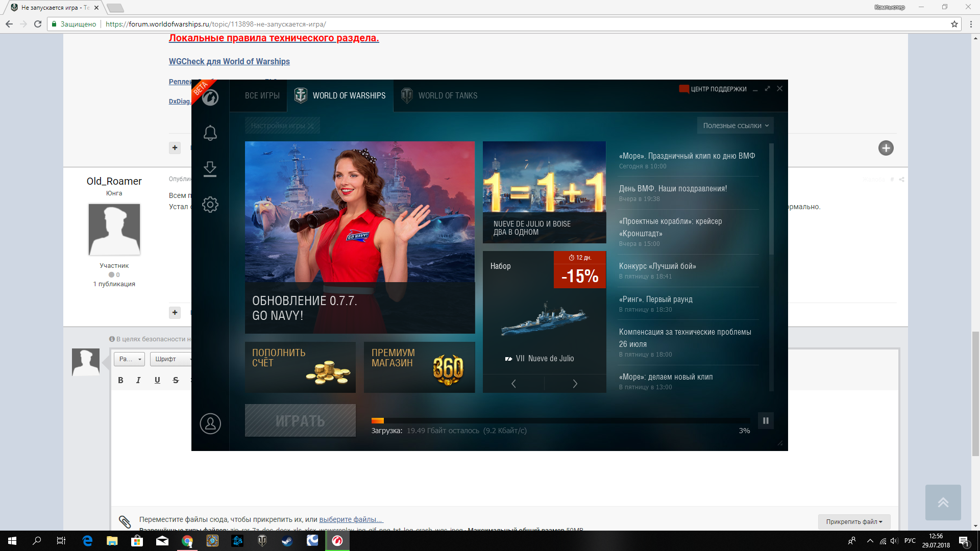Toggle underline in the forum editor

[x=157, y=380]
